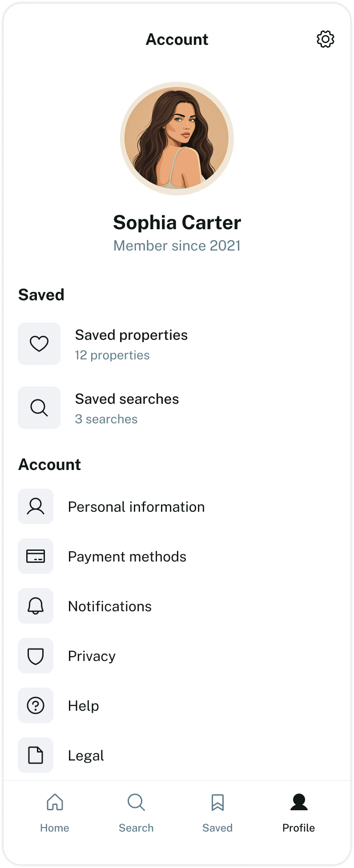The height and width of the screenshot is (868, 354).
Task: Open the Privacy entry
Action: (x=177, y=656)
